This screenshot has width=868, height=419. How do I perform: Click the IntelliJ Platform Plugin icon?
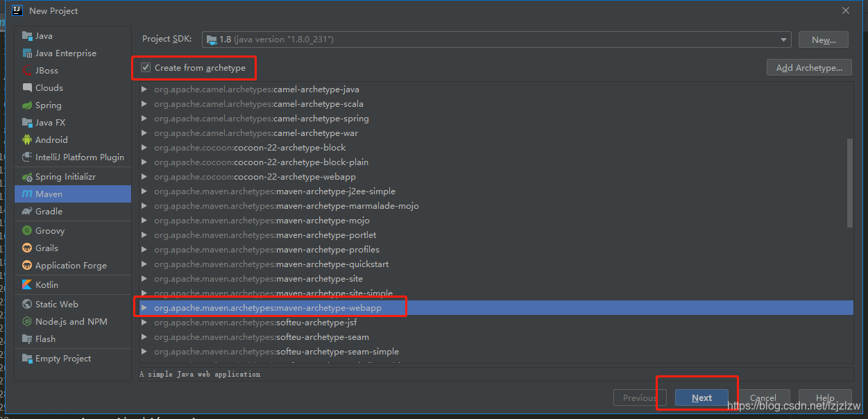point(27,157)
